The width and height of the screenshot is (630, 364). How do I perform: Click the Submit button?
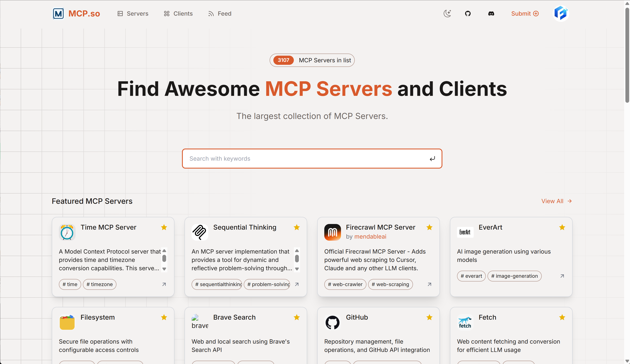pyautogui.click(x=525, y=14)
